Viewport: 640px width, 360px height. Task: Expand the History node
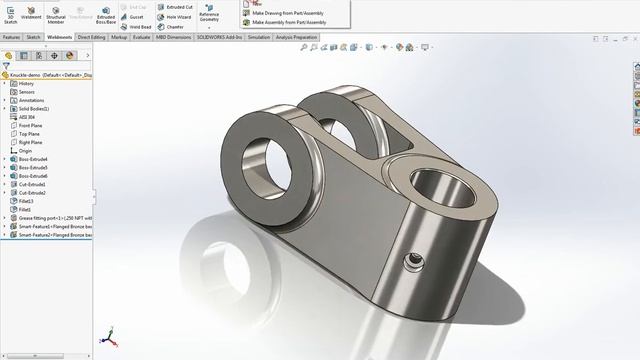[x=5, y=84]
